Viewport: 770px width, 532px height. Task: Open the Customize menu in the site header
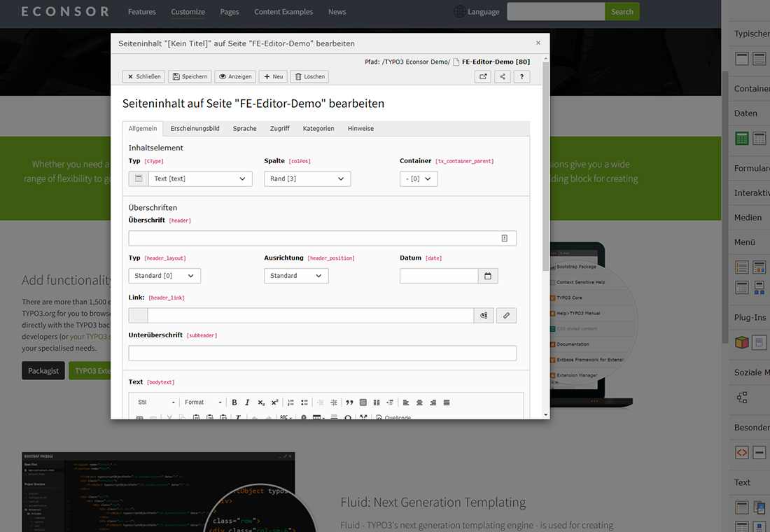point(188,12)
